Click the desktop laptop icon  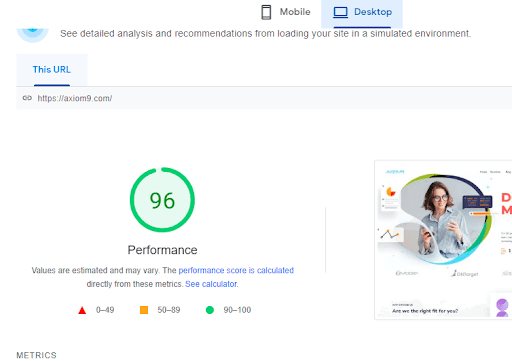[340, 12]
